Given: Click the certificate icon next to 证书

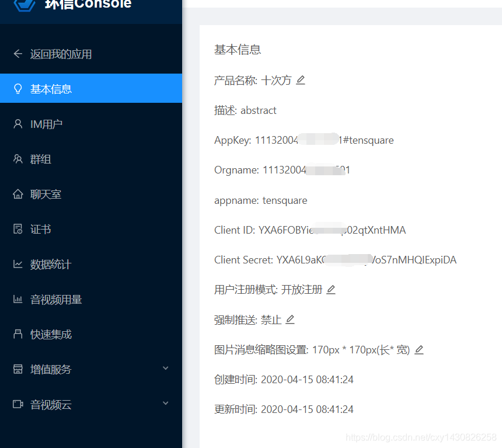Looking at the screenshot, I should [x=18, y=229].
